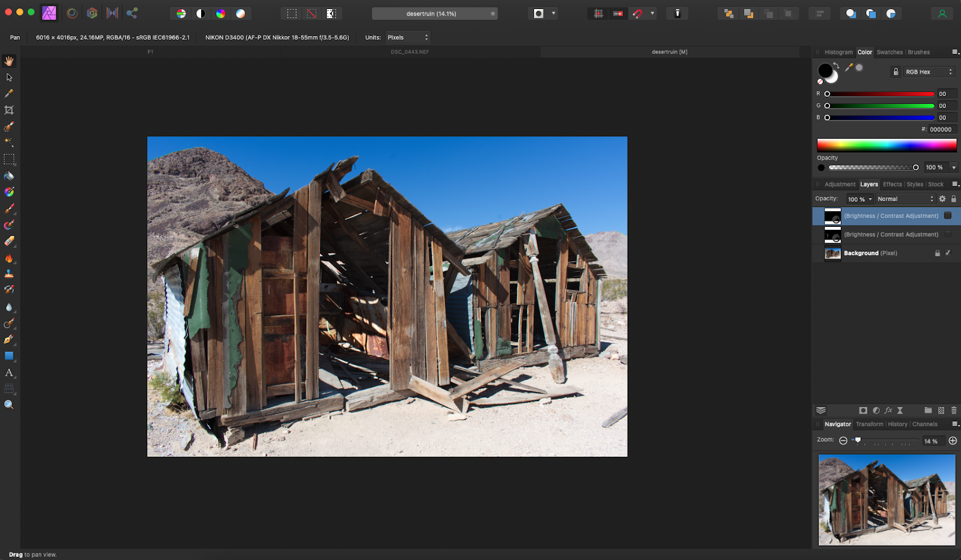Open the Normal blend mode dropdown
The image size is (961, 560).
(905, 199)
